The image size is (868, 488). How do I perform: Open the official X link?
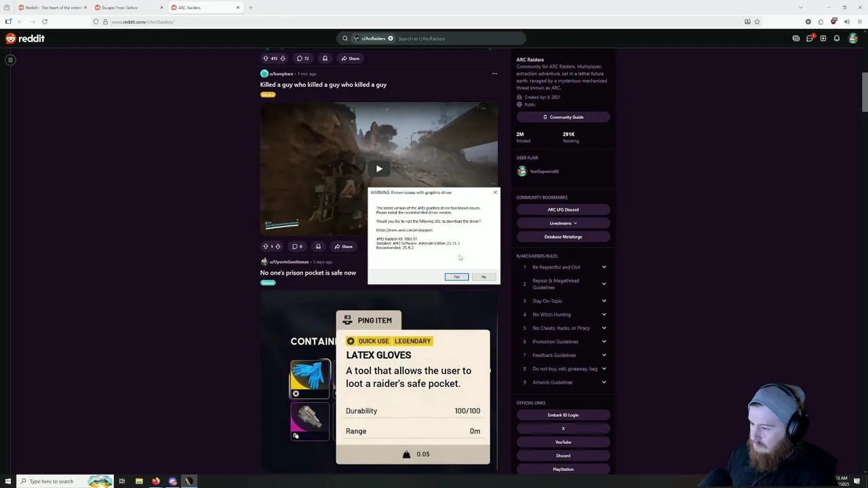coord(563,428)
